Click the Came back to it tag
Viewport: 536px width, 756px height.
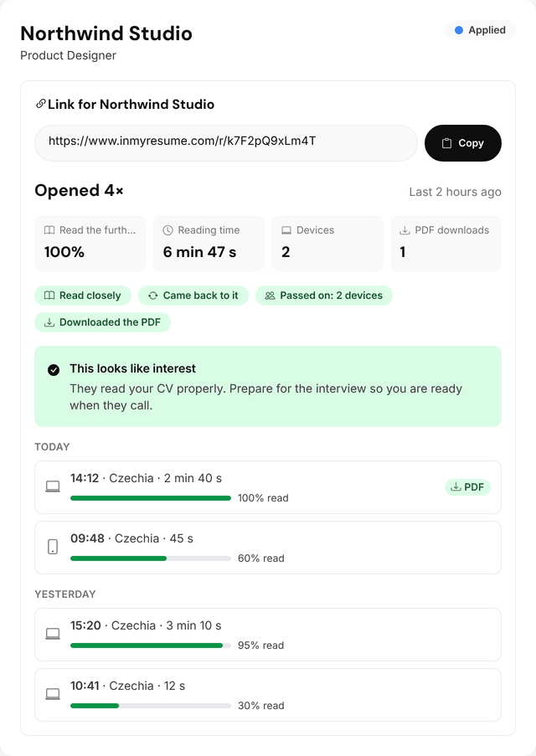(193, 296)
